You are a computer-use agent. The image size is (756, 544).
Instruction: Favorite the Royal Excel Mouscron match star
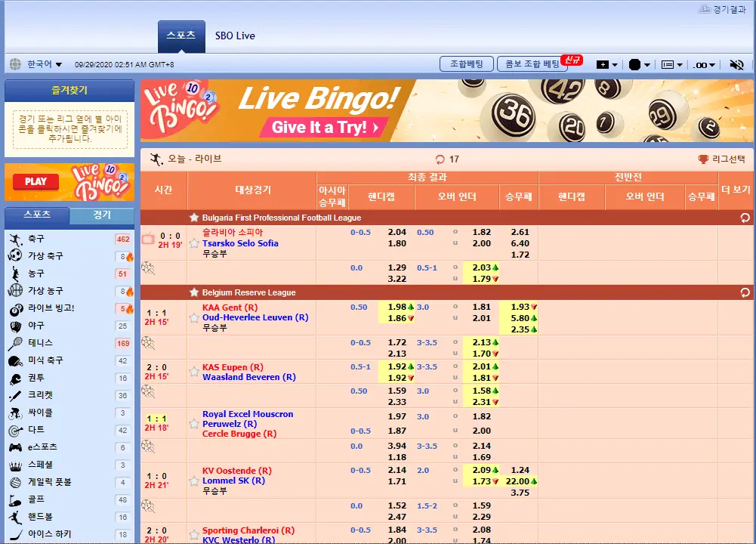click(x=194, y=424)
